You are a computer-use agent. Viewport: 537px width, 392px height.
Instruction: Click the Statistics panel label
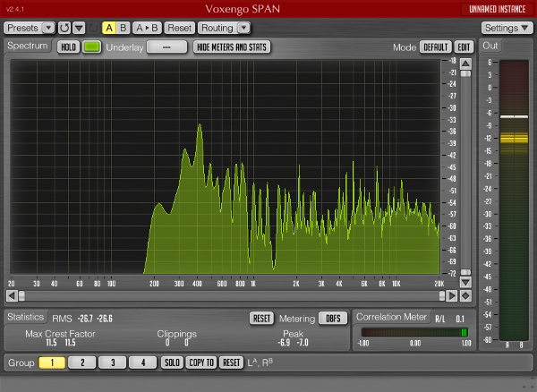click(26, 317)
